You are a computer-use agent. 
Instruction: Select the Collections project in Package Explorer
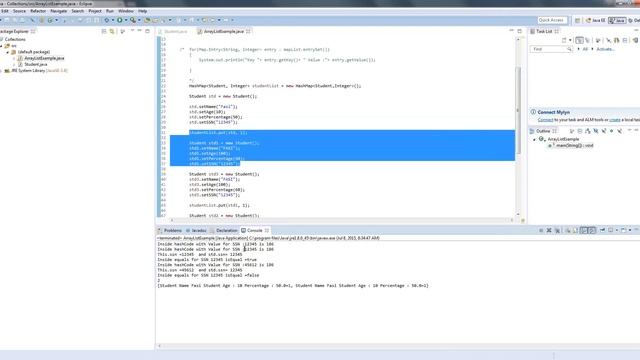click(15, 39)
